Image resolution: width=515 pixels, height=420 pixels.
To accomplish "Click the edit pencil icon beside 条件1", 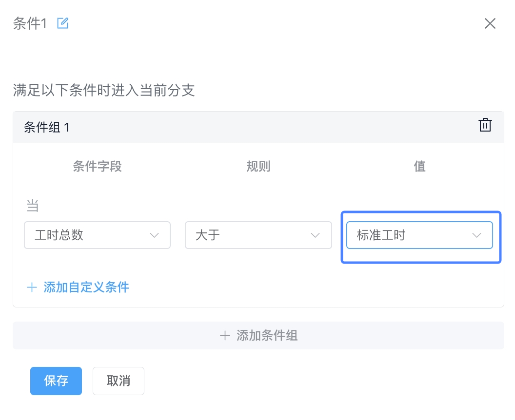I will pyautogui.click(x=63, y=23).
